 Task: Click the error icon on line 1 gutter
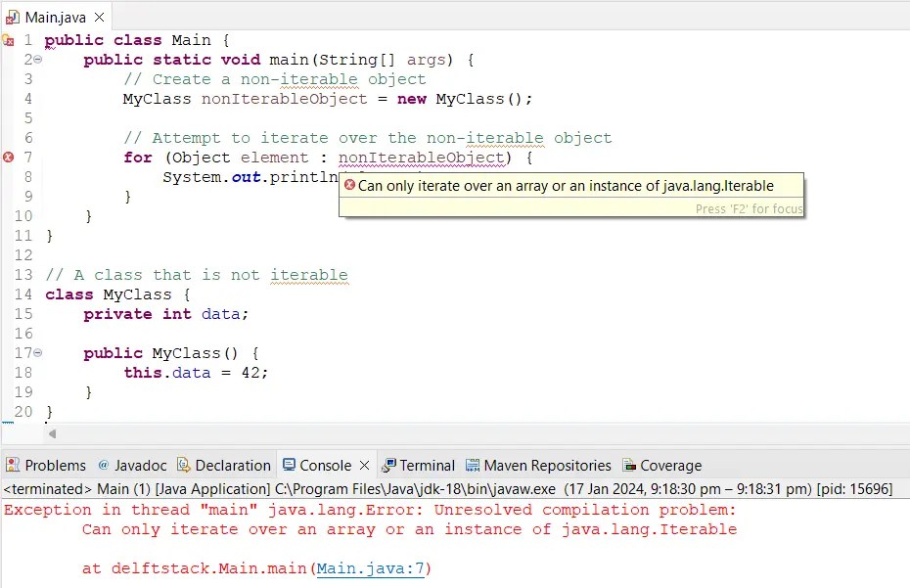click(x=8, y=40)
